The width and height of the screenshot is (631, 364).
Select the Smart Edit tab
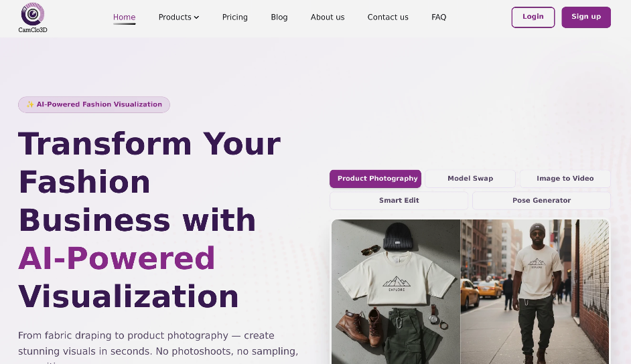[399, 201]
